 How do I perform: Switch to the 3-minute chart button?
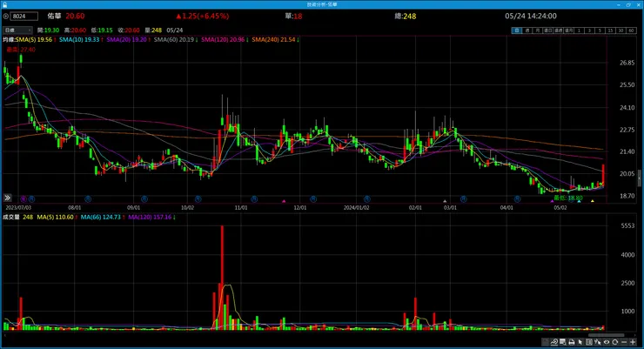590,30
